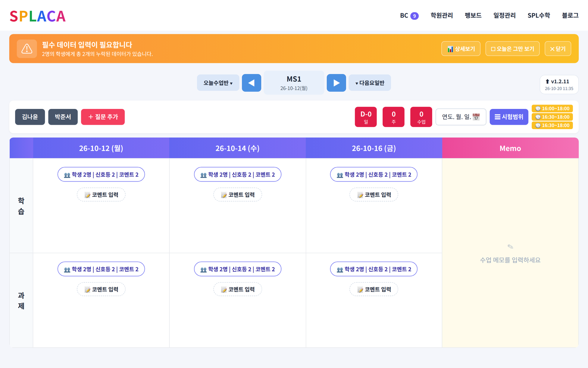Click 코멘트 입력 in 학습 row, 26-10-14

click(238, 195)
